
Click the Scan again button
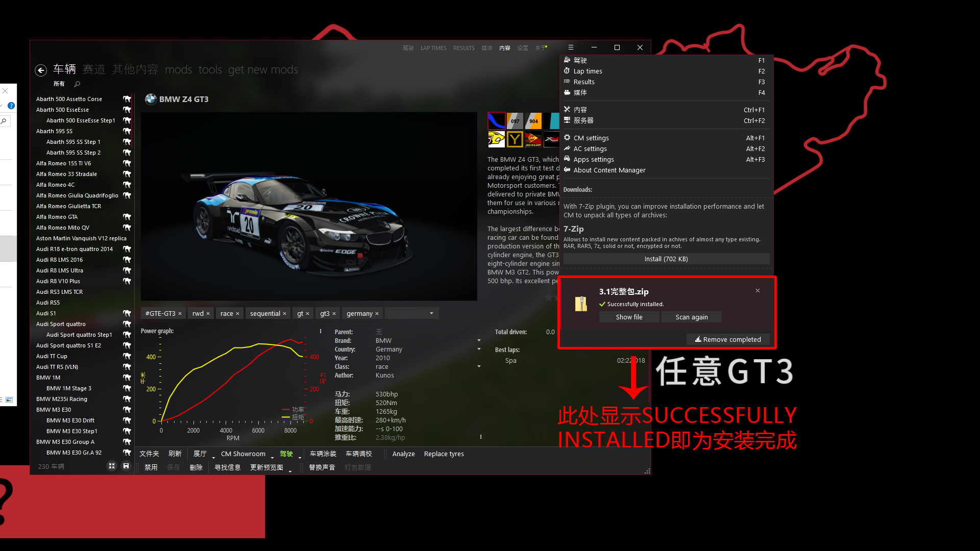point(692,317)
